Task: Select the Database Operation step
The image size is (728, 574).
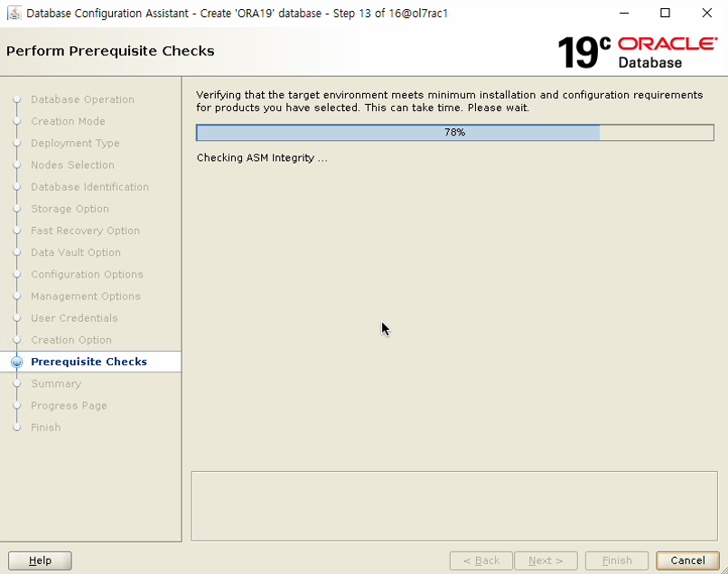Action: (82, 99)
